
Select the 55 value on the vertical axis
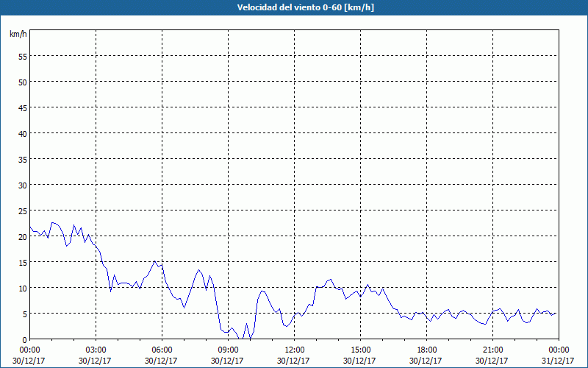point(23,57)
